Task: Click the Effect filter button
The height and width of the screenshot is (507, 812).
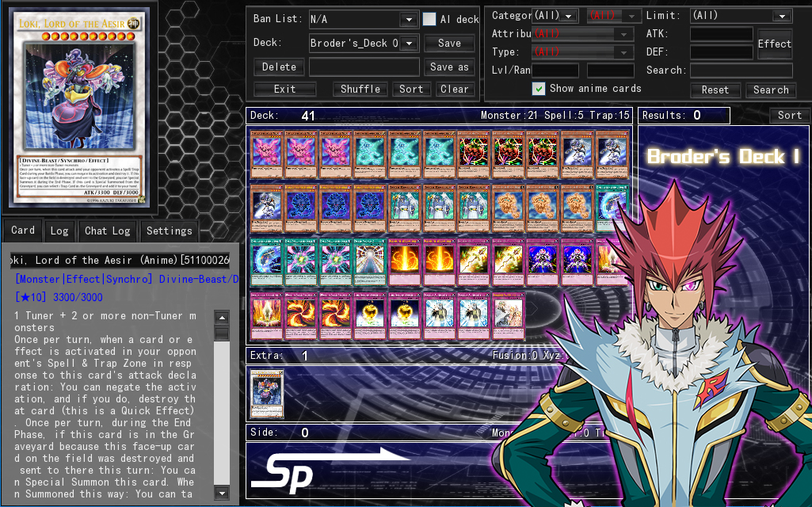Action: pyautogui.click(x=774, y=44)
